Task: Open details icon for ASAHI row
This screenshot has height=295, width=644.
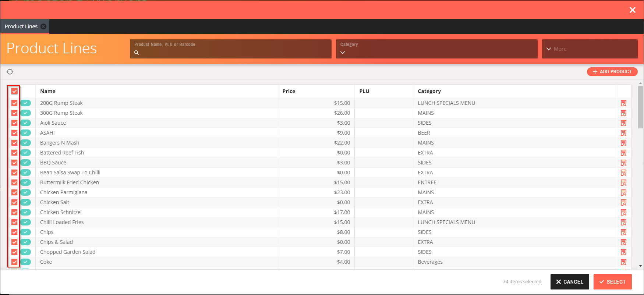Action: (x=623, y=133)
